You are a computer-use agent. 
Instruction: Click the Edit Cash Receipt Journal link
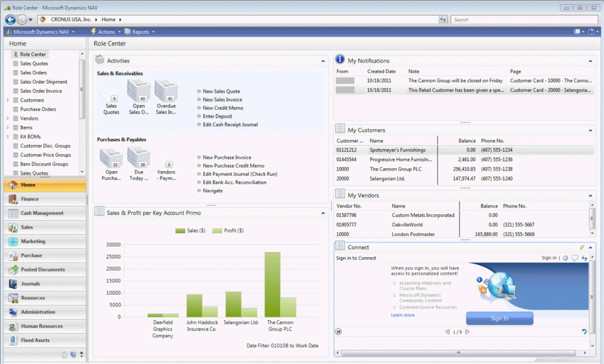coord(231,124)
